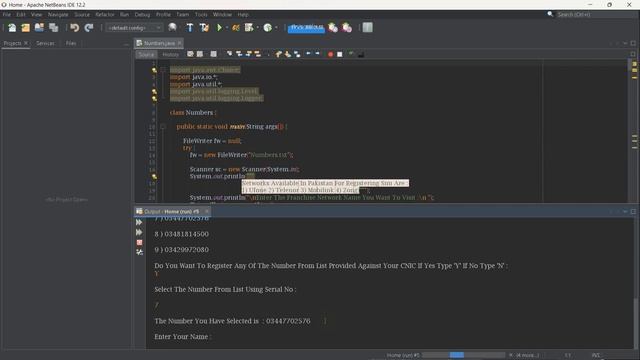Click the round green icon after Profile Project
Screen dimensions: 640x360
[267, 27]
